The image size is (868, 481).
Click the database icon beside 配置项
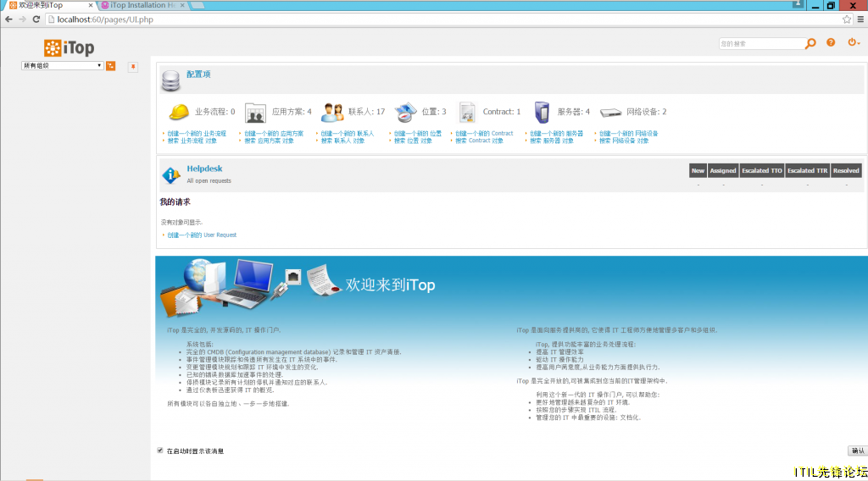pos(170,80)
